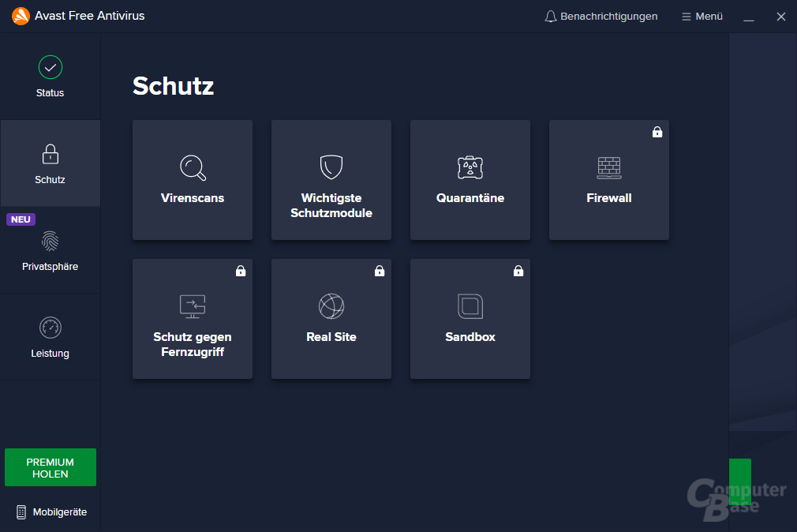
Task: Click the Schutz page heading
Action: coord(174,86)
